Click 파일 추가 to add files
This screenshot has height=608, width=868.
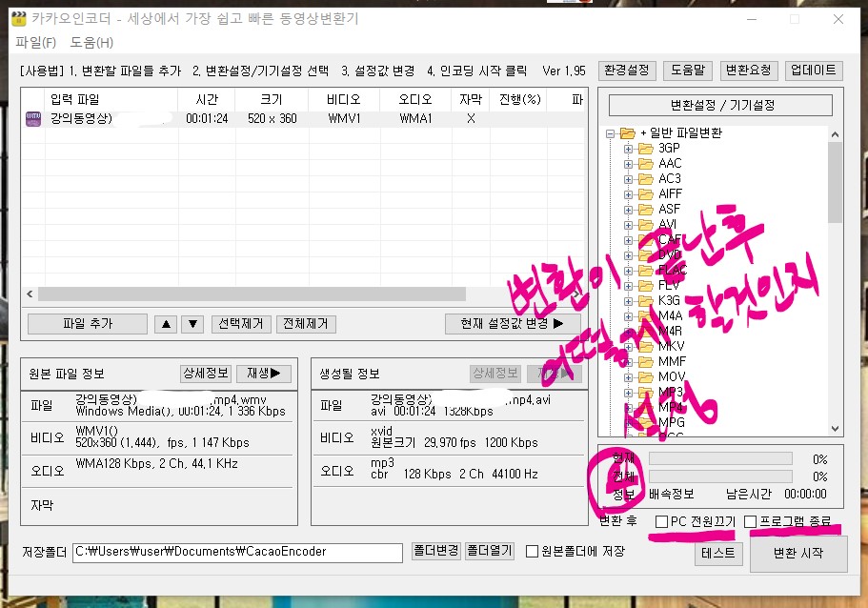click(88, 324)
